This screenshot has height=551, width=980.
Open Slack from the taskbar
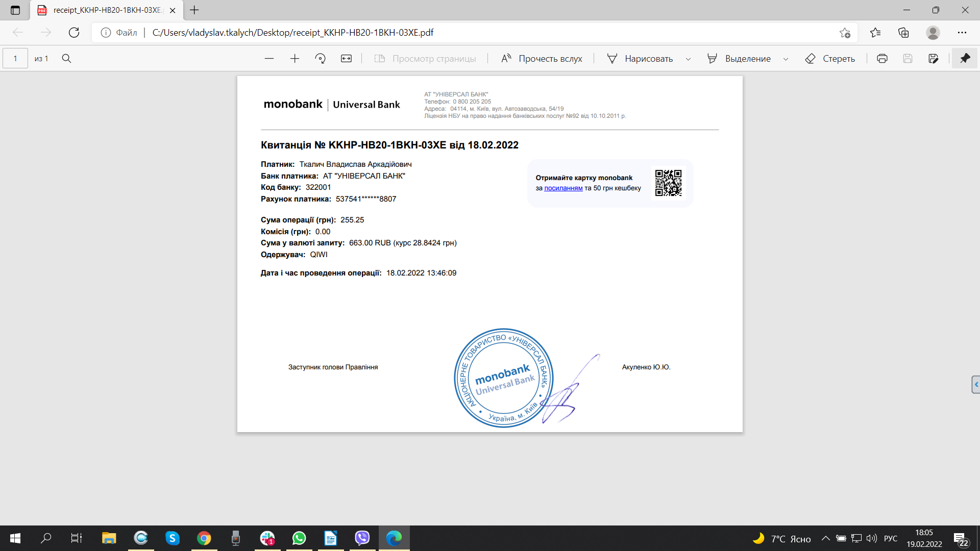(267, 538)
